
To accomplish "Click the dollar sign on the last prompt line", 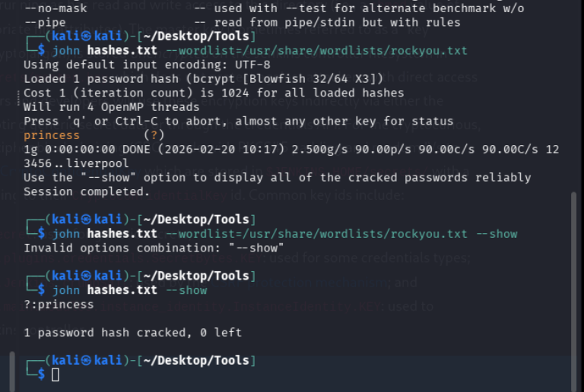I will [x=41, y=374].
